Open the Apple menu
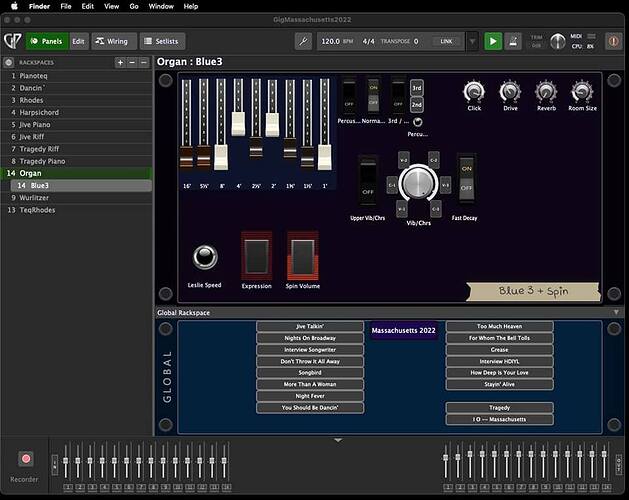This screenshot has width=629, height=500. pyautogui.click(x=14, y=6)
